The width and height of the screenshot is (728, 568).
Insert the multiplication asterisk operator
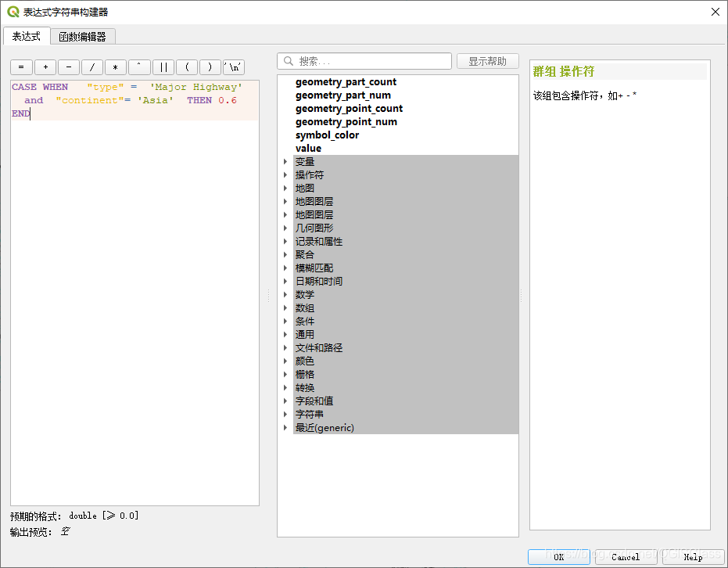pyautogui.click(x=116, y=67)
